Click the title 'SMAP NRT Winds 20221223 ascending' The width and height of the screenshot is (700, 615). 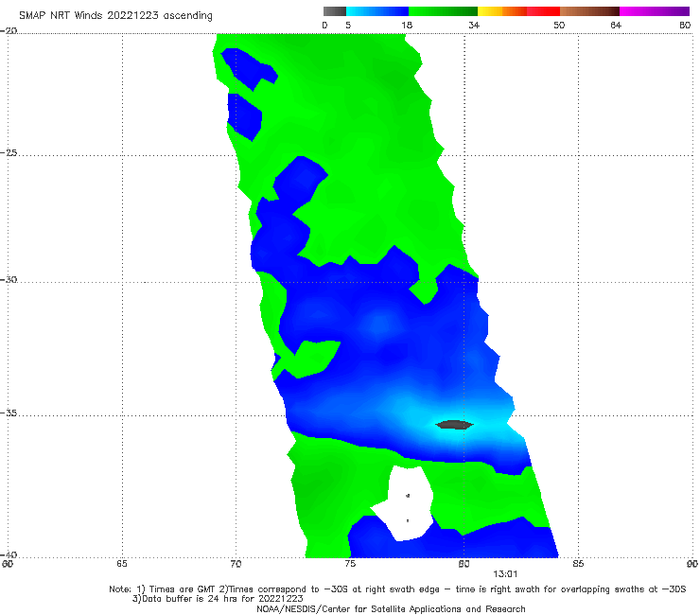pos(115,15)
